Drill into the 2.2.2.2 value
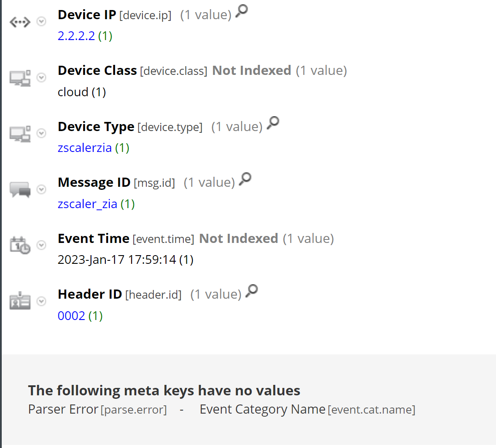 [76, 36]
